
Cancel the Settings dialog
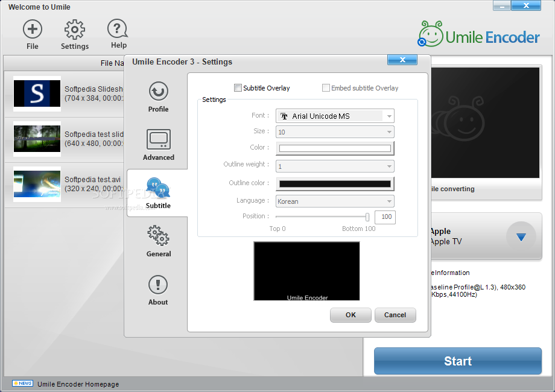tap(395, 315)
